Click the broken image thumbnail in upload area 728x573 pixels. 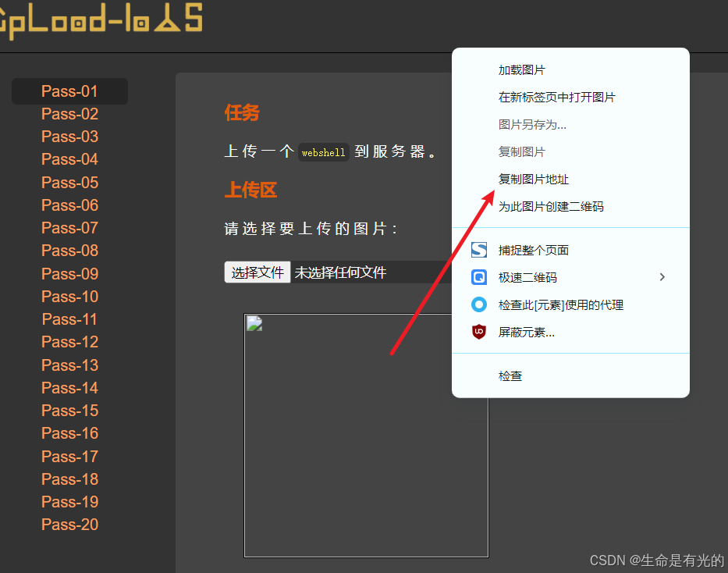pos(254,322)
